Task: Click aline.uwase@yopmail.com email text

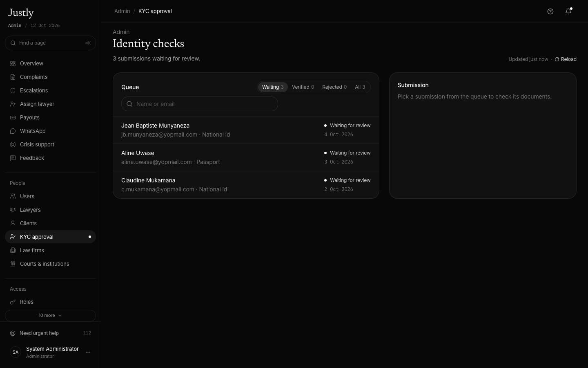Action: point(156,162)
